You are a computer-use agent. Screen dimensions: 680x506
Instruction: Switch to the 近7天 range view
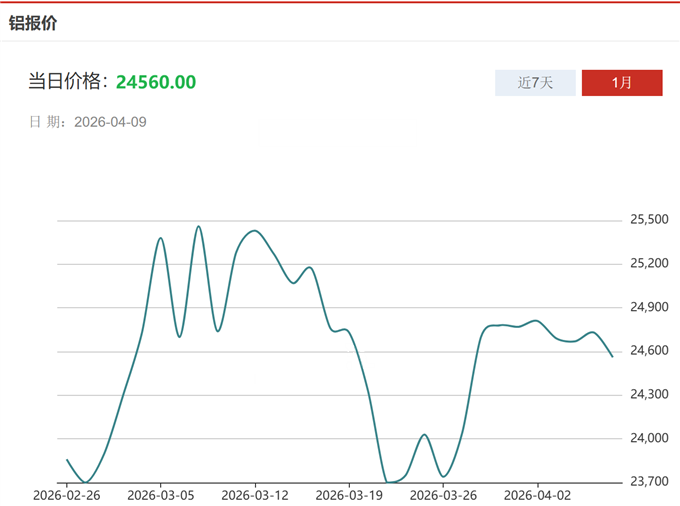pos(535,83)
